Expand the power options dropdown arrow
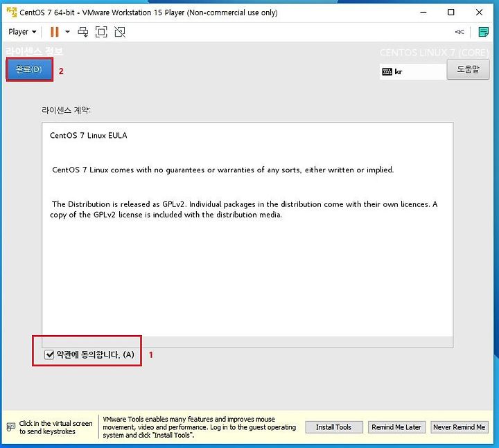This screenshot has height=448, width=499. coord(67,32)
